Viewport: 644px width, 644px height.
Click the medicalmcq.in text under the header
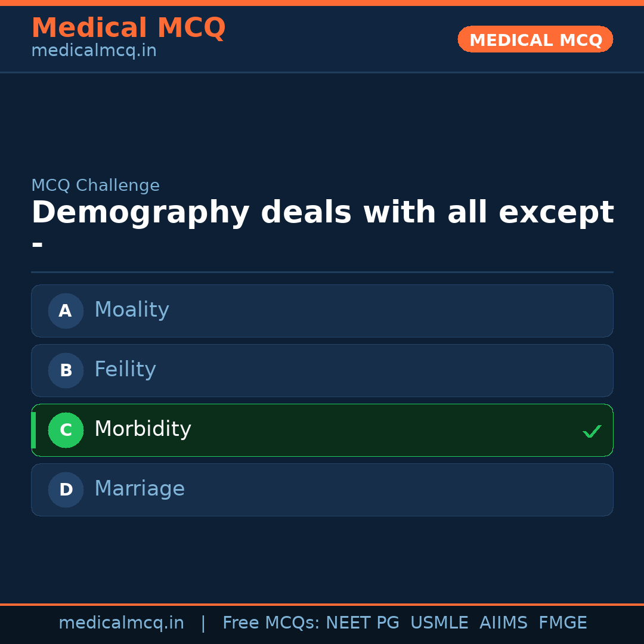[93, 50]
